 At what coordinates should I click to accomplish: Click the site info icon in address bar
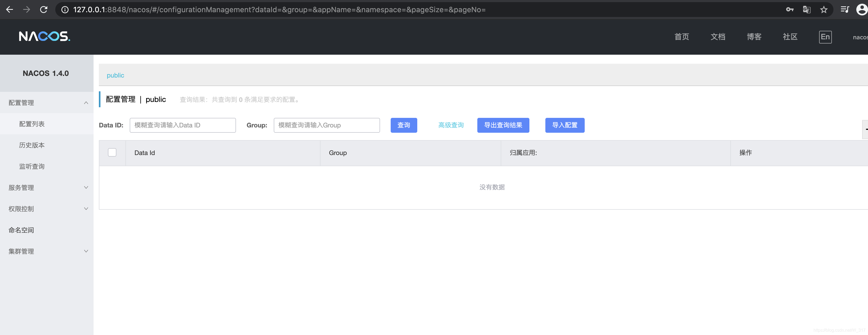(x=65, y=10)
